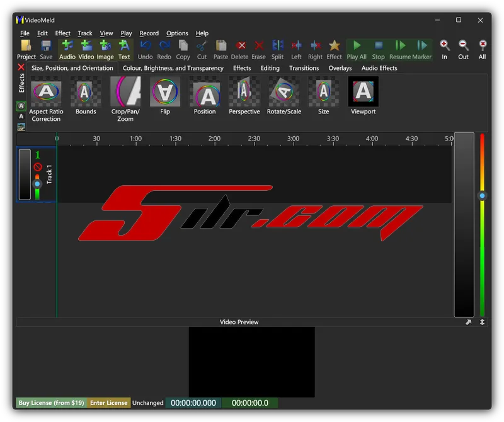Open the Edit menu
504x422 pixels.
(42, 33)
